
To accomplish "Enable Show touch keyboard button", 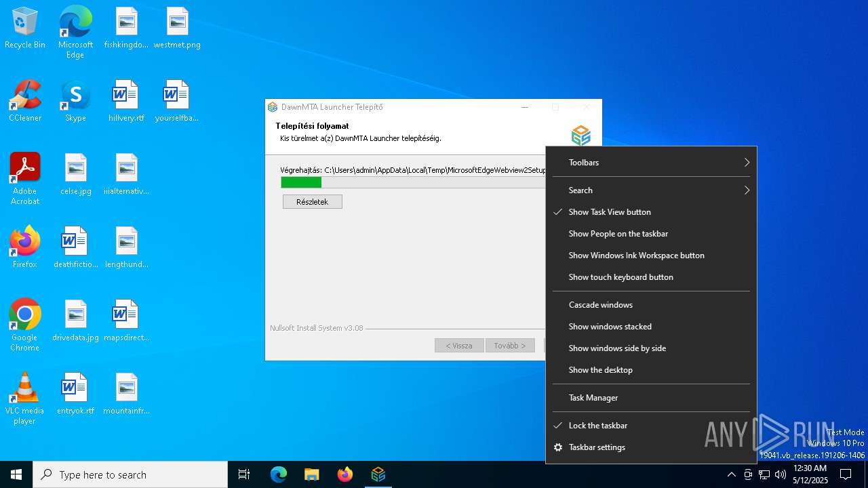I will tap(651, 277).
